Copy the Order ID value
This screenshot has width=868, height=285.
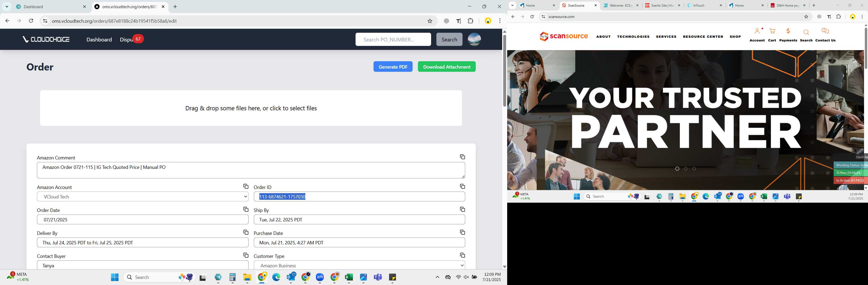tap(462, 186)
